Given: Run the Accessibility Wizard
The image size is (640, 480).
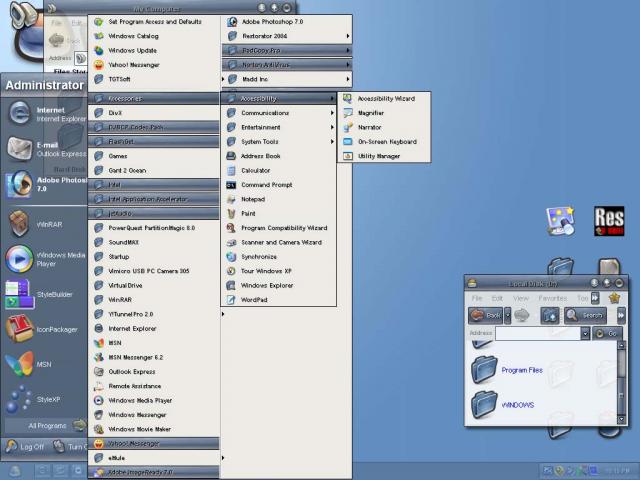Looking at the screenshot, I should pos(384,99).
